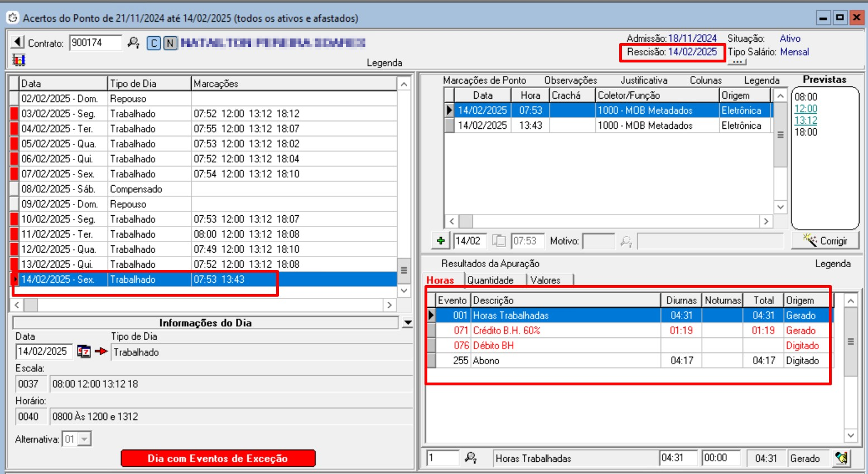Toggle the C filter button
The height and width of the screenshot is (474, 868).
(154, 43)
